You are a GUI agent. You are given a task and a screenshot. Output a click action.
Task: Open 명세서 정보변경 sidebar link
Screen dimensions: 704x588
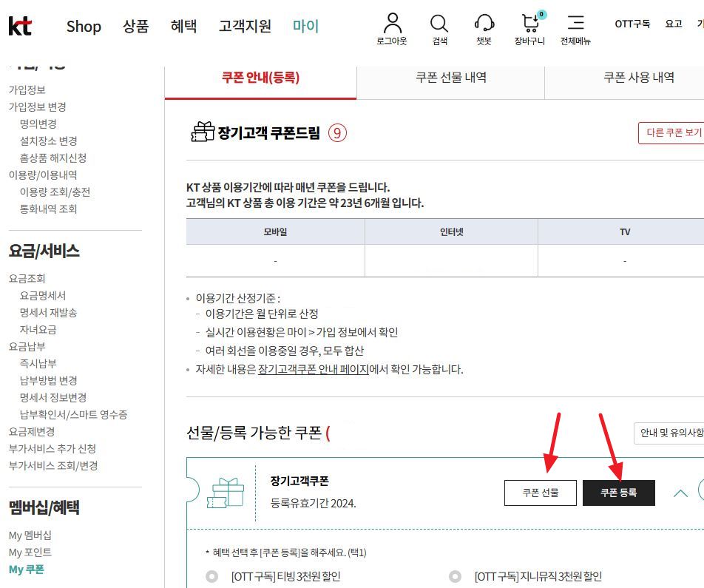(x=53, y=398)
